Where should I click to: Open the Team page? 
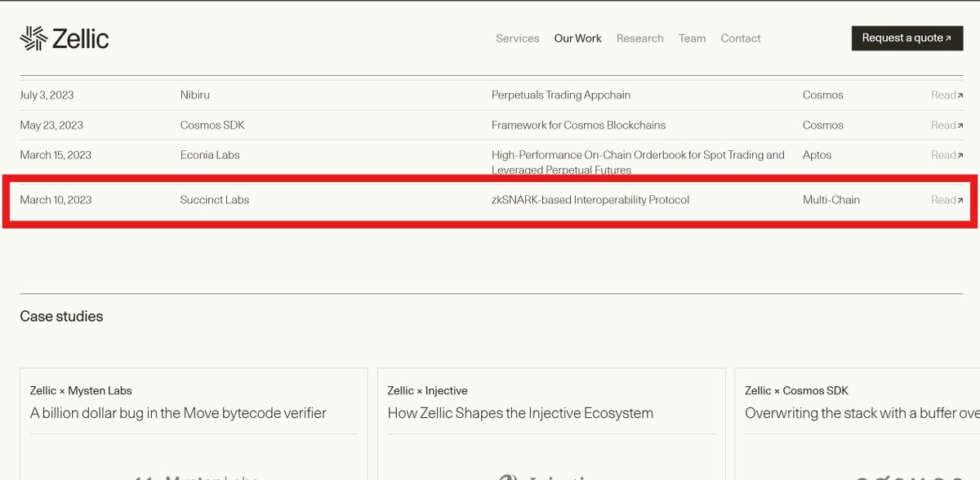692,38
